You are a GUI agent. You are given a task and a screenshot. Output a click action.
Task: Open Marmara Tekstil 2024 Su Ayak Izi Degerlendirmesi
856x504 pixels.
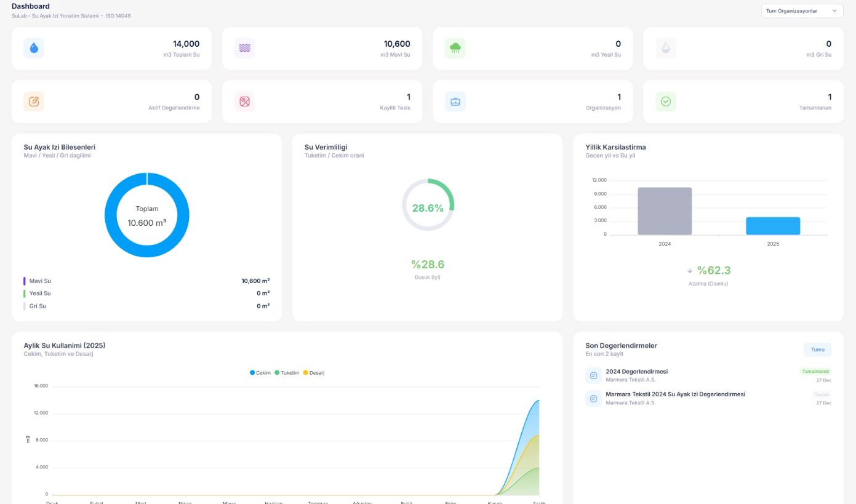click(x=675, y=394)
